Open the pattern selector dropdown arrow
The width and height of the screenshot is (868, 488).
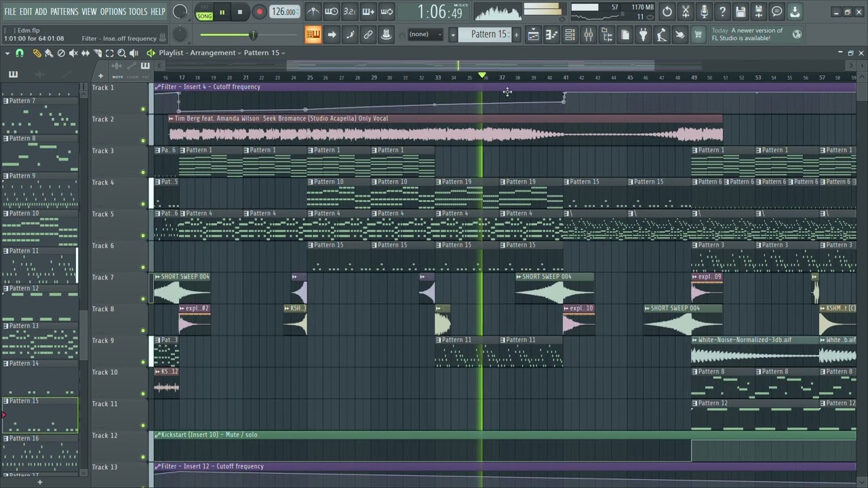tap(453, 35)
